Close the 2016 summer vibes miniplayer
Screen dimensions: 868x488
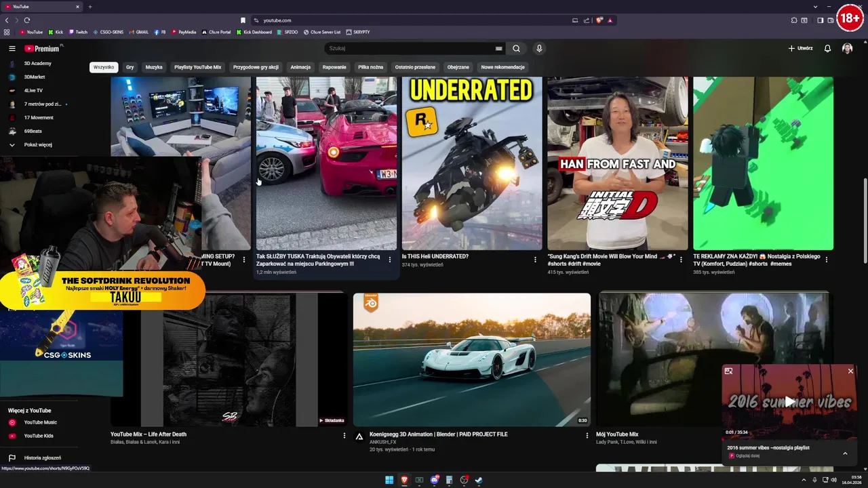(850, 371)
